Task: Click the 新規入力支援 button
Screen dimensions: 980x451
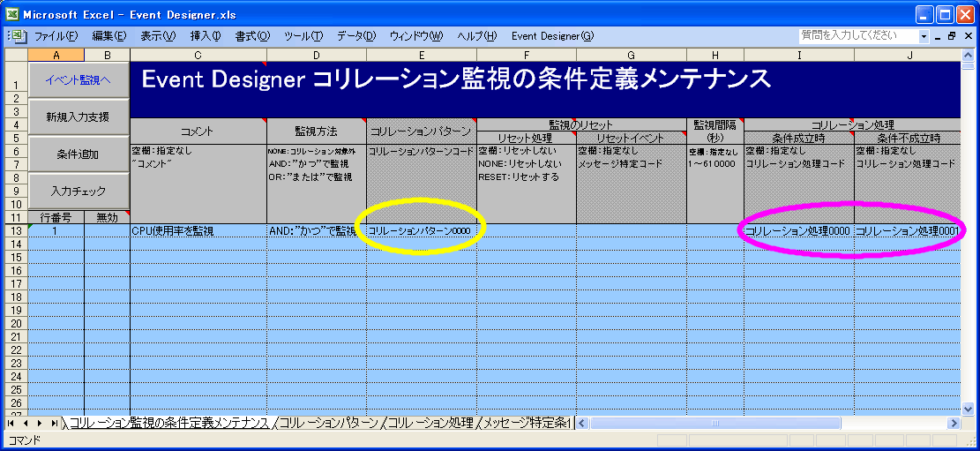Action: point(79,117)
